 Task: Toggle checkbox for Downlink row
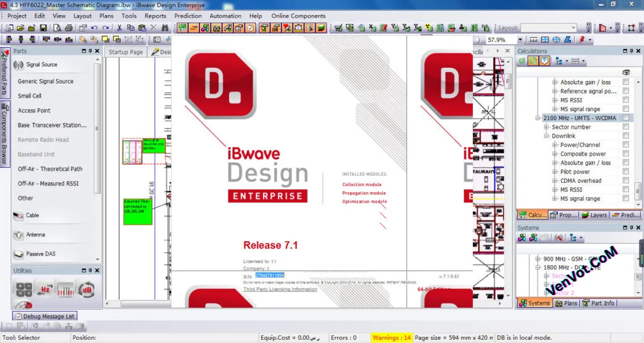626,136
